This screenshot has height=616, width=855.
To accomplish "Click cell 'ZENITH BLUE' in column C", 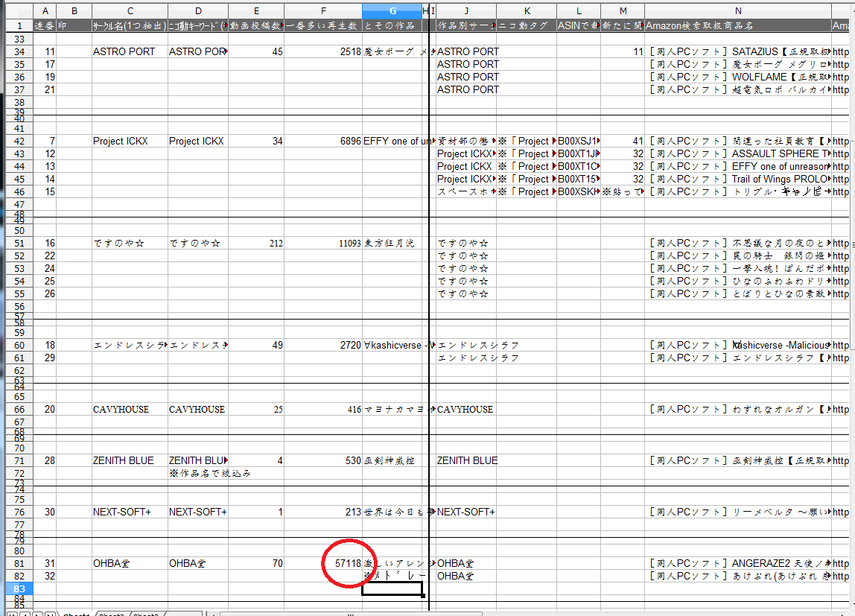I will coord(130,460).
